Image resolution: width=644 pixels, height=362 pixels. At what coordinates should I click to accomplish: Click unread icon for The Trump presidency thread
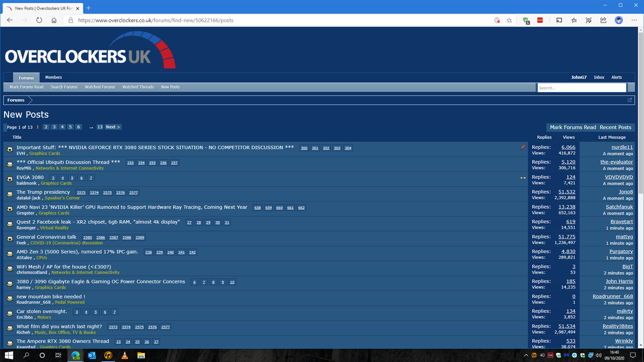coord(10,194)
